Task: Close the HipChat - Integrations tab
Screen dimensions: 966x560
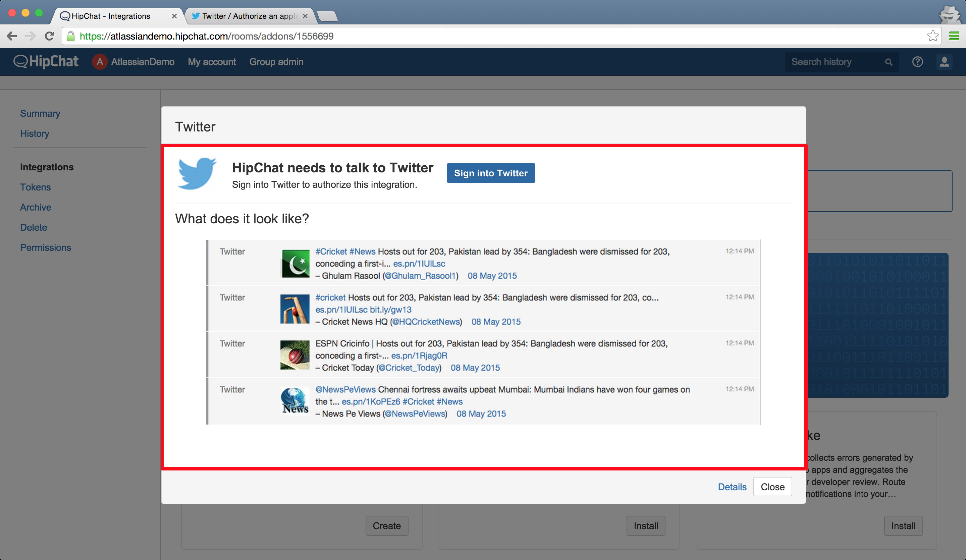Action: click(x=174, y=16)
